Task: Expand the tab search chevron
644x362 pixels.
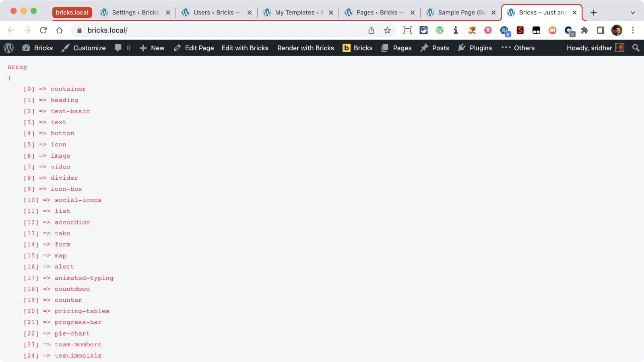Action: point(633,12)
